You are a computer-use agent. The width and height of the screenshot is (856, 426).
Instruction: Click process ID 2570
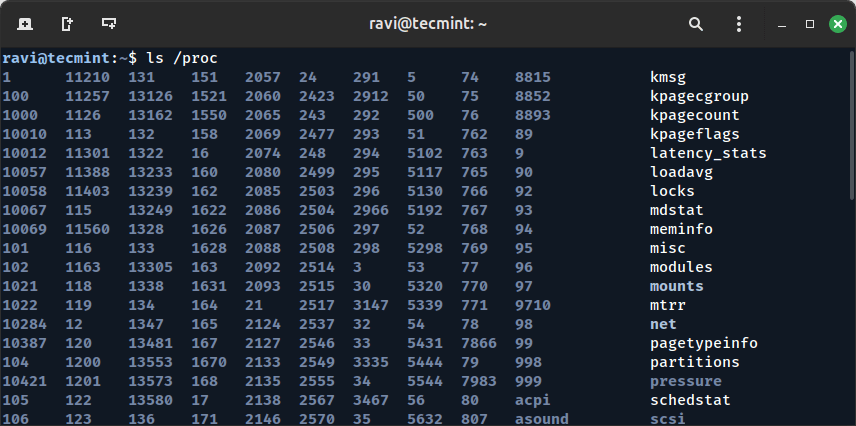click(317, 419)
